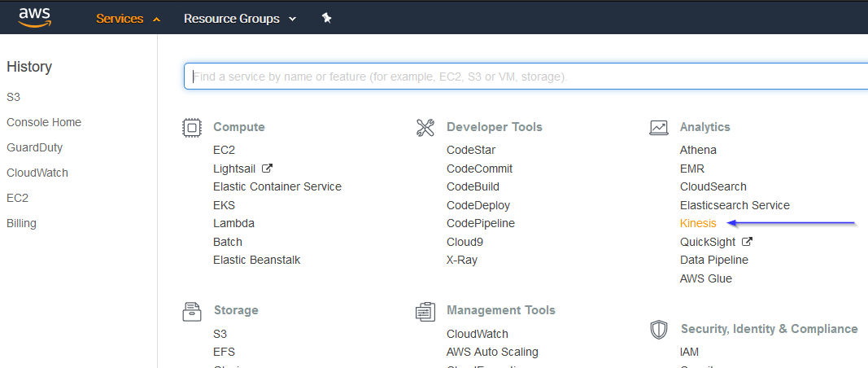Click the Compute category heading

click(x=239, y=128)
